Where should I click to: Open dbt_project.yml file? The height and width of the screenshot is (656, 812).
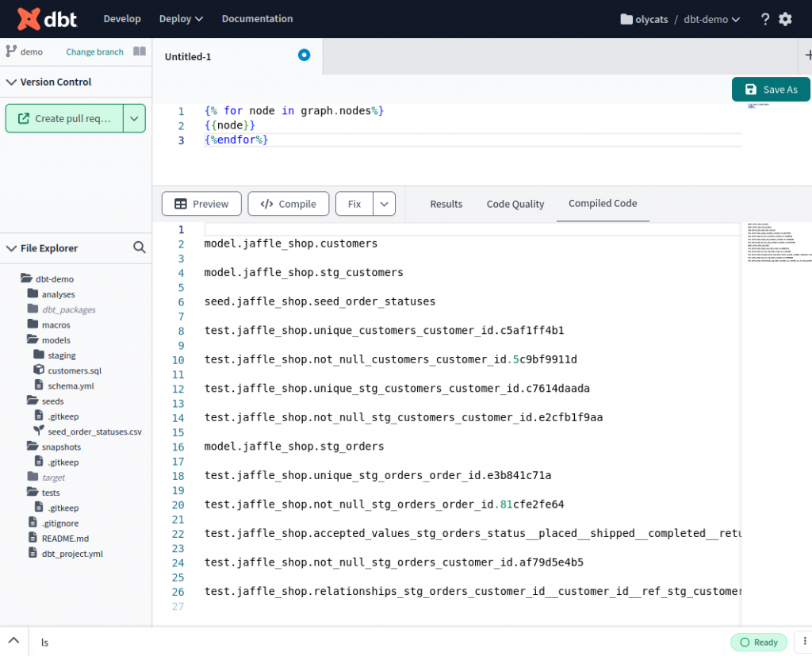[72, 554]
